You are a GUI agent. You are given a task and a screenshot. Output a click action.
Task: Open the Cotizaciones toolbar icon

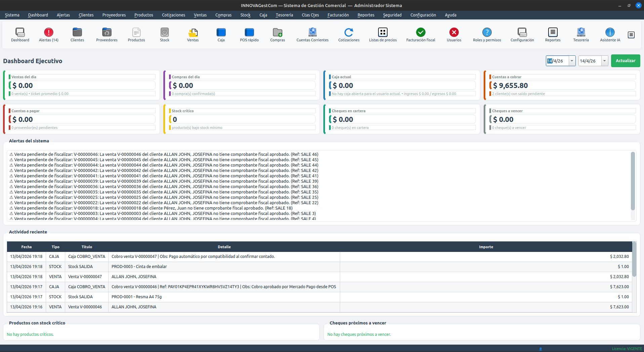349,35
